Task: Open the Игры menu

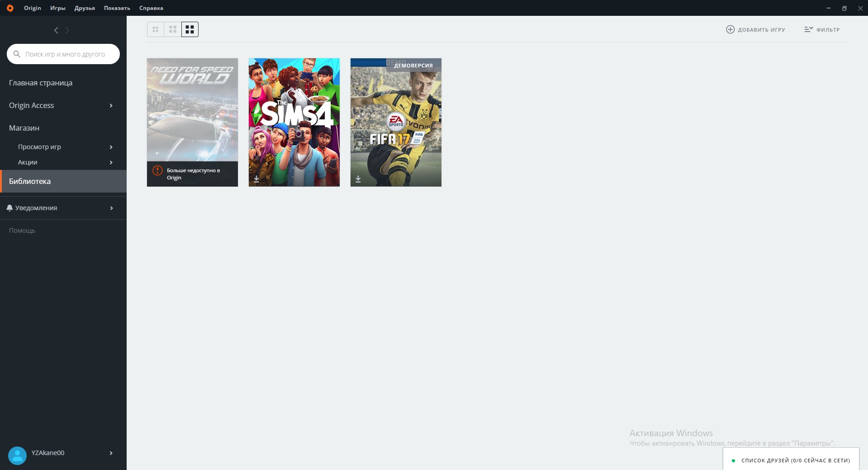Action: (x=57, y=8)
